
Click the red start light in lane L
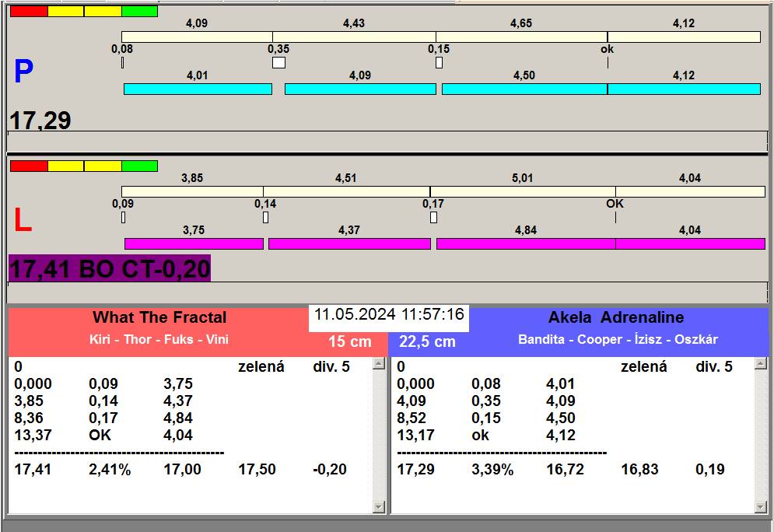click(29, 166)
